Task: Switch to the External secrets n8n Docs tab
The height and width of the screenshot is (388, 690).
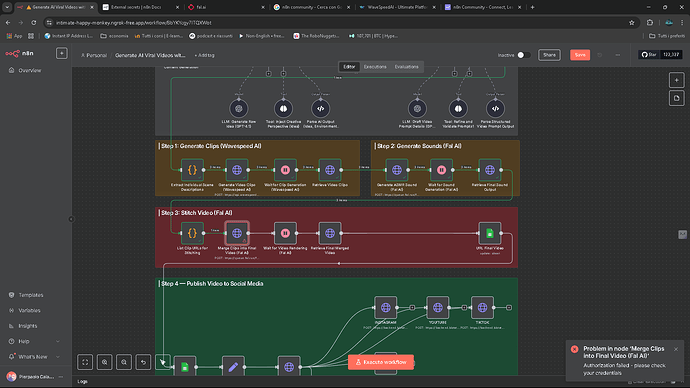Action: 141,7
